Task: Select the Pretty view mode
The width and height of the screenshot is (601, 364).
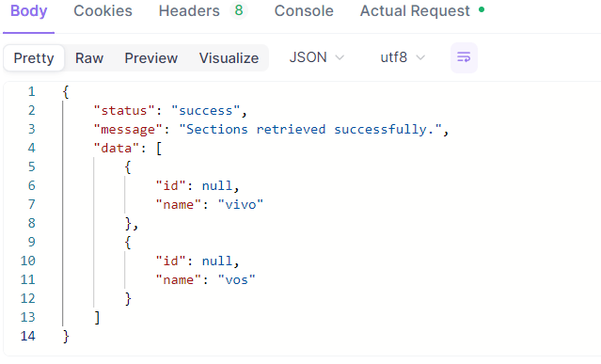Action: pos(34,58)
